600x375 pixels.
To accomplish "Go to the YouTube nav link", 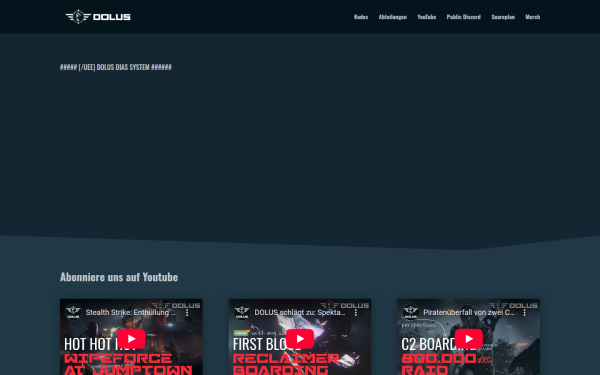I will 427,17.
